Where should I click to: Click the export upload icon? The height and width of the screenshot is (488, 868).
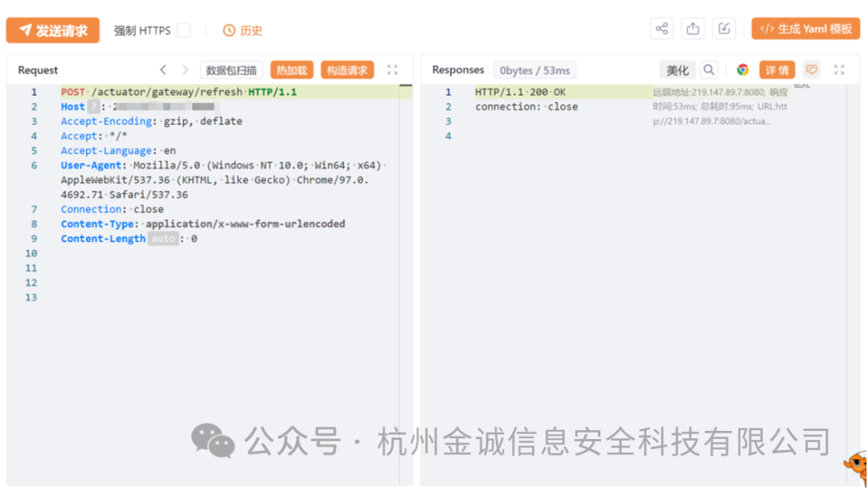[693, 29]
